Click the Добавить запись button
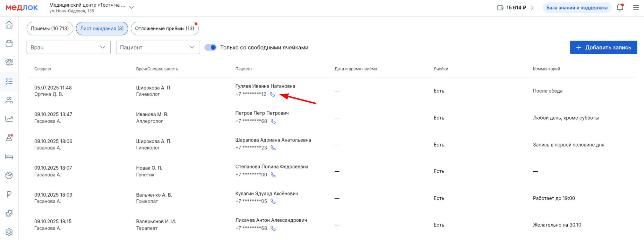The height and width of the screenshot is (240, 644). click(603, 47)
